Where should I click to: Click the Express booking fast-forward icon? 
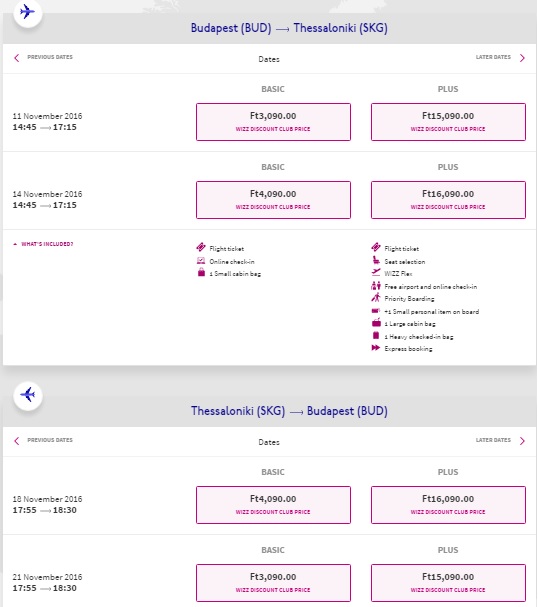point(375,348)
